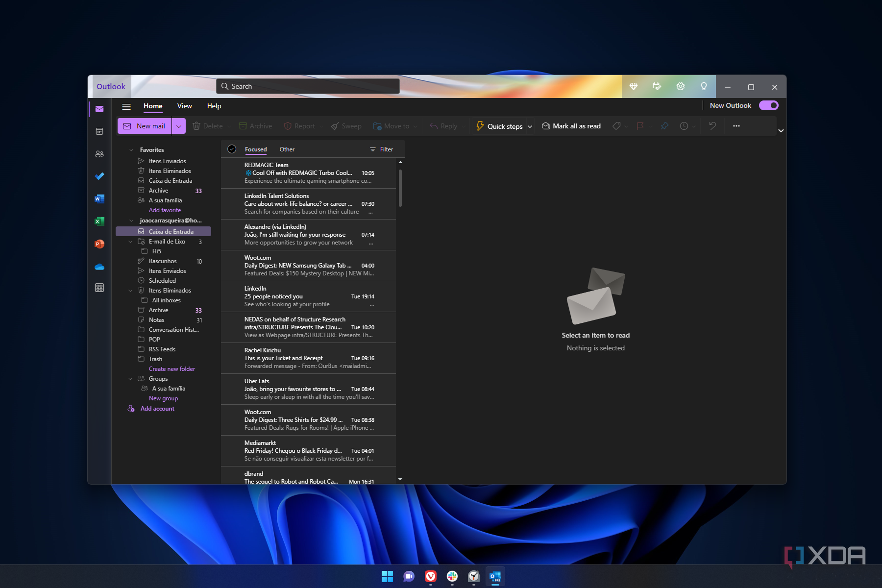Image resolution: width=882 pixels, height=588 pixels.
Task: Select the REDMAGIC Team email checkbox area
Action: coord(234,172)
